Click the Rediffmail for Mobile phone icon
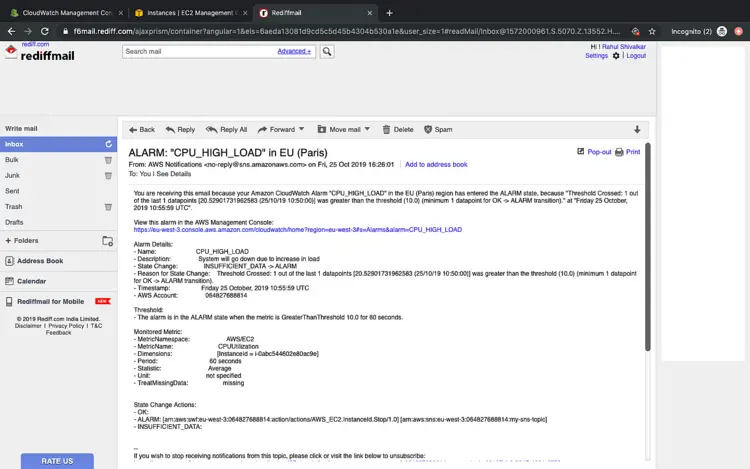750x469 pixels. click(x=9, y=302)
